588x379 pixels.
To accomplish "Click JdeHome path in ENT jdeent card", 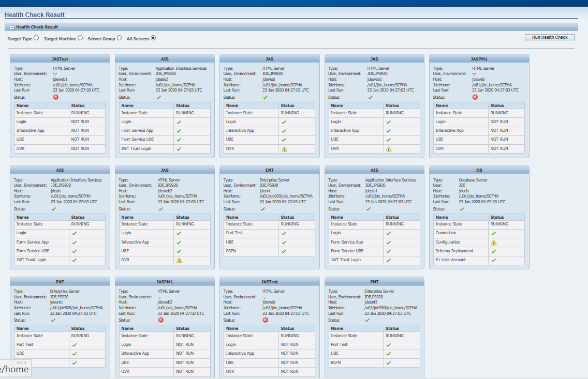I will click(286, 196).
